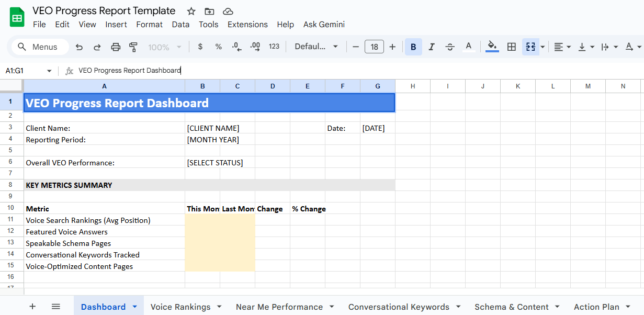The width and height of the screenshot is (644, 315).
Task: Click the borders icon
Action: [x=512, y=47]
